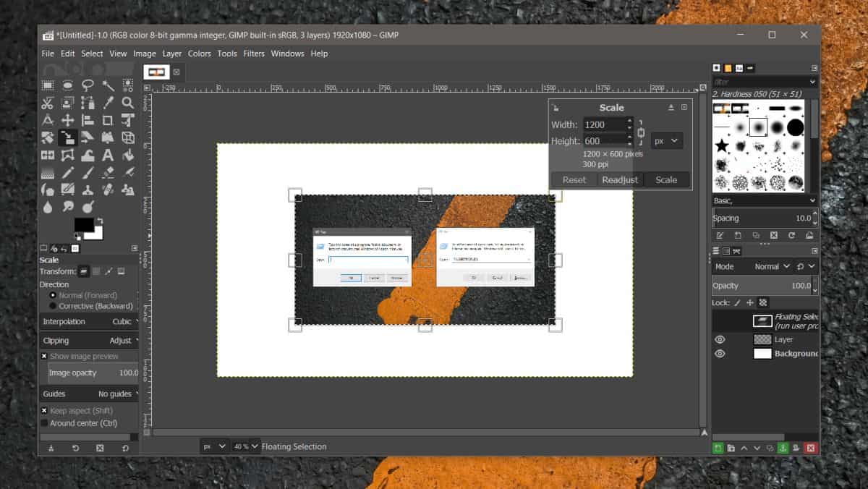Viewport: 868px width, 489px height.
Task: Enable Around center (Ctrl) checkbox
Action: click(44, 423)
